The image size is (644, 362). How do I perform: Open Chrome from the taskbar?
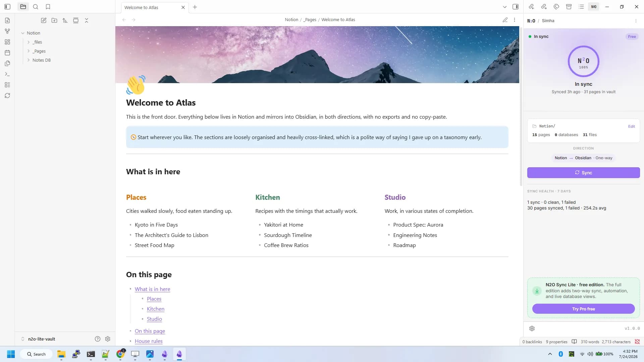120,354
